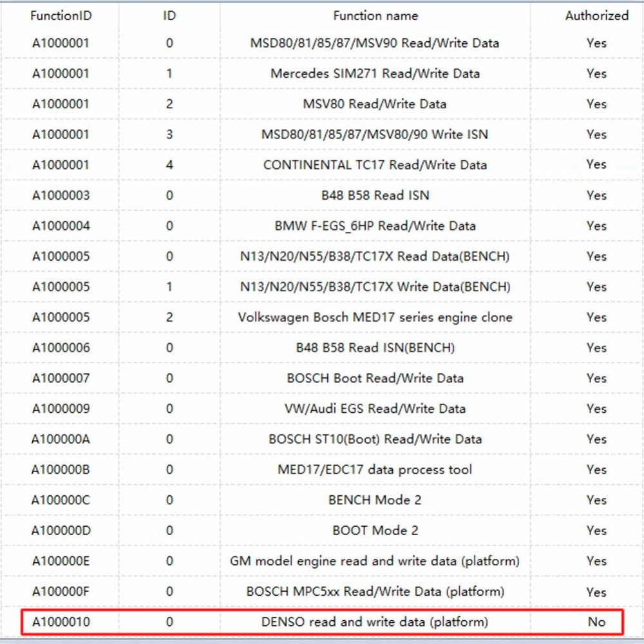Viewport: 644px width, 644px height.
Task: Select B48 B58 Read ISN function name
Action: (x=375, y=195)
